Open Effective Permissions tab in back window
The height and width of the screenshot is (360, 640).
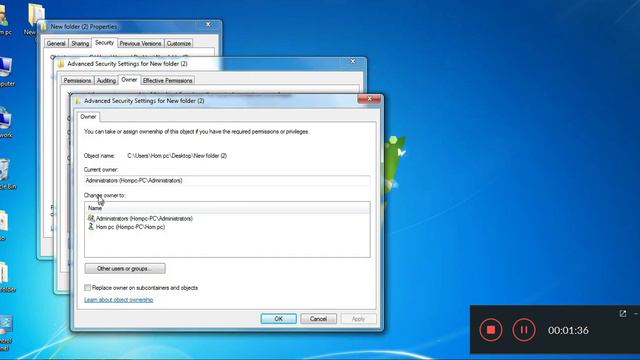[x=167, y=80]
